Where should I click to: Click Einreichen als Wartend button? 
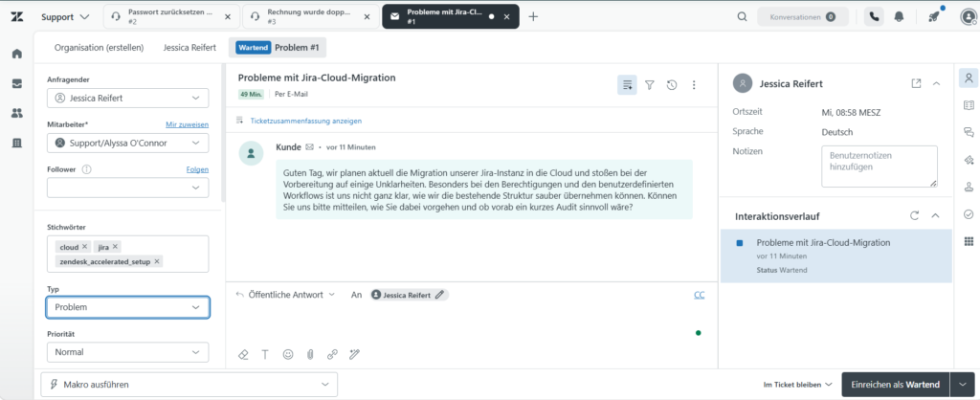point(896,385)
